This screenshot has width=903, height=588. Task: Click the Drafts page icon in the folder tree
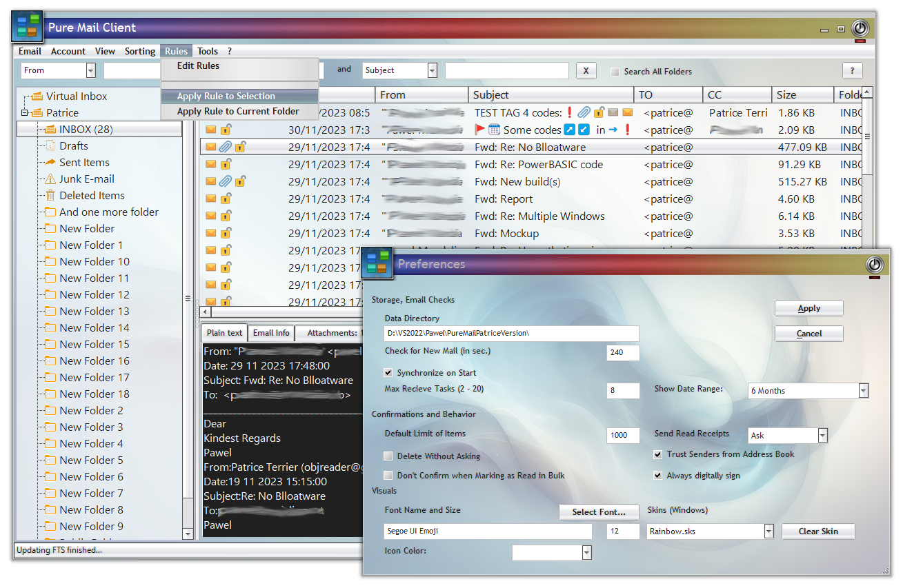[50, 146]
